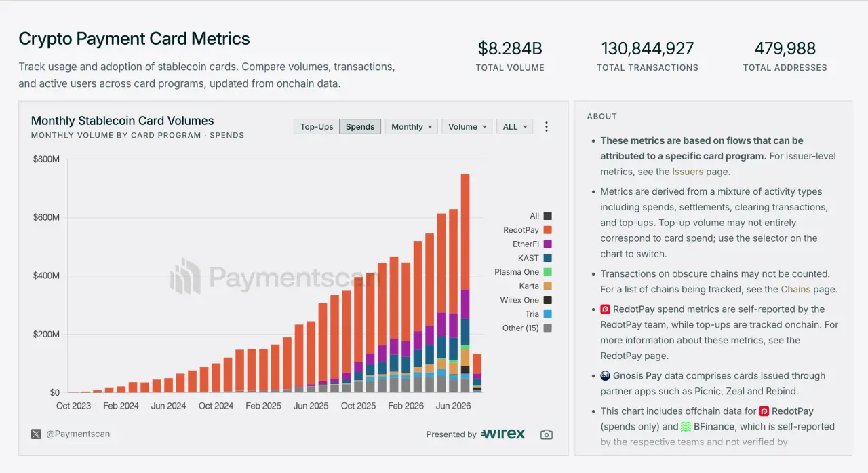Image resolution: width=868 pixels, height=473 pixels.
Task: Click the Feb 2025 x-axis label
Action: [x=263, y=406]
